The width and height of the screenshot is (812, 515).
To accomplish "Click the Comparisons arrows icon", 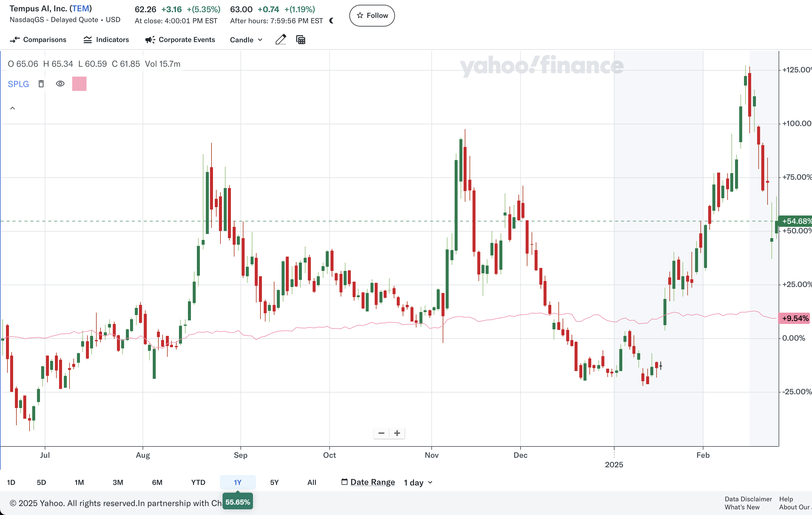I will (15, 40).
